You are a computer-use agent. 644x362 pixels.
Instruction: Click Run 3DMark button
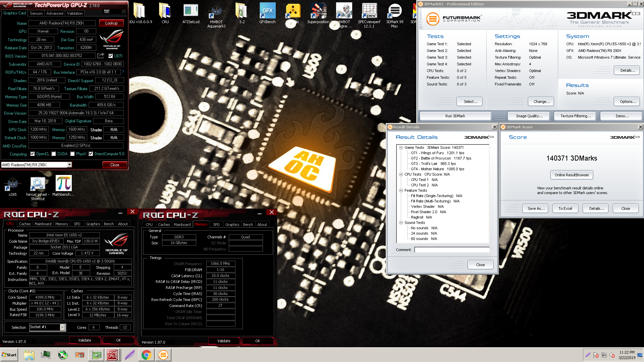tap(455, 116)
